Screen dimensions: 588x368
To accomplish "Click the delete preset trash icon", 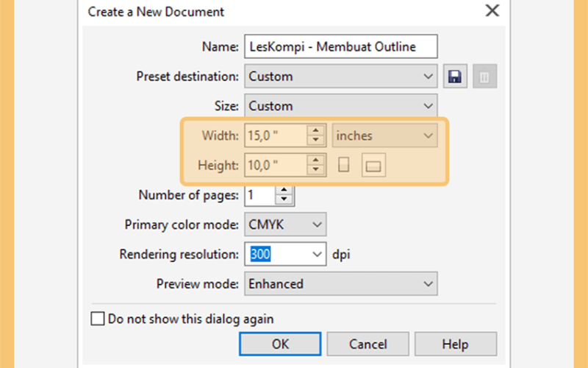I will pos(484,77).
